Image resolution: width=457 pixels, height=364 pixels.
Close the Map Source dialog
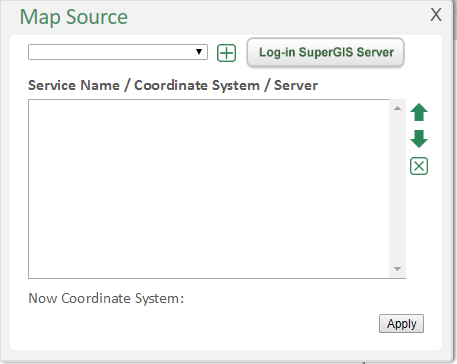tap(436, 15)
